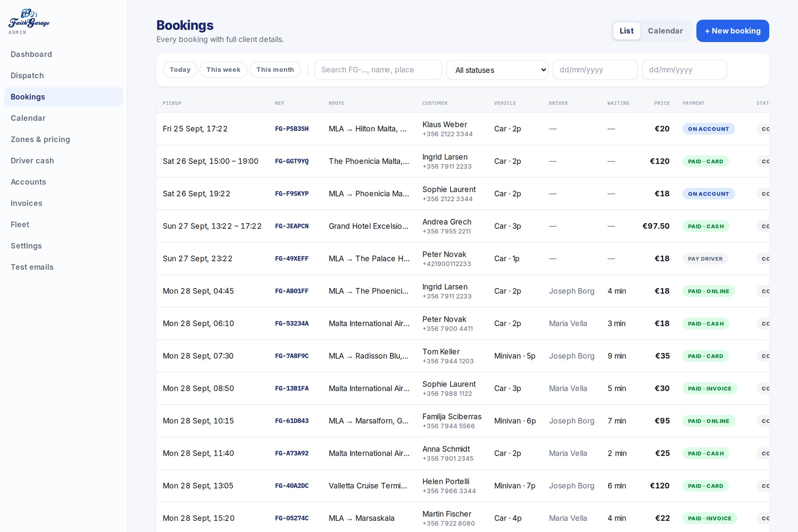This screenshot has width=798, height=532.
Task: Click the start date field
Action: pos(595,70)
